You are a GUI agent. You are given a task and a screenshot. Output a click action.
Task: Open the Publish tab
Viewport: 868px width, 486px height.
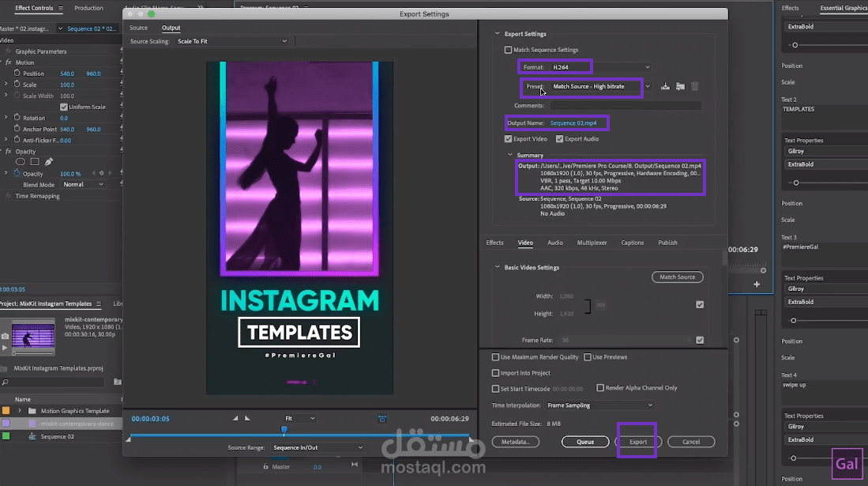pos(667,243)
